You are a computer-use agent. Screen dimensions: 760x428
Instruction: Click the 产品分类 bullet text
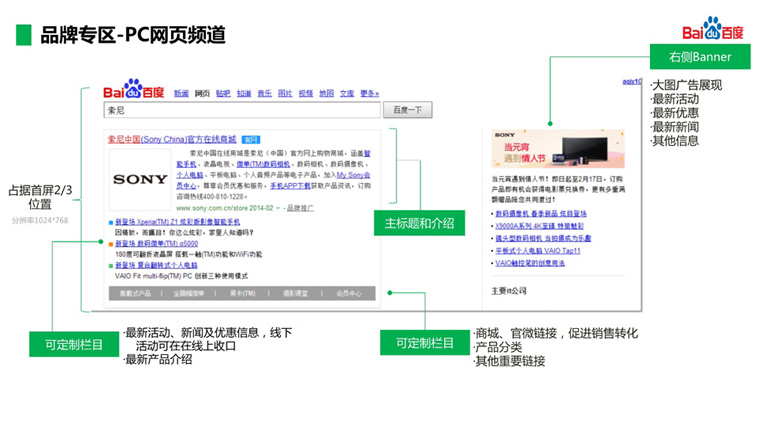(498, 347)
